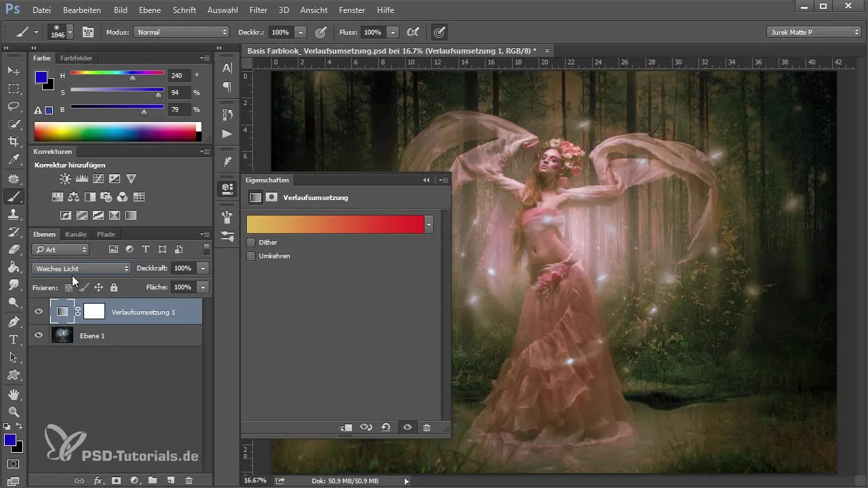Select the Zoom tool
The image size is (868, 488).
[x=14, y=411]
